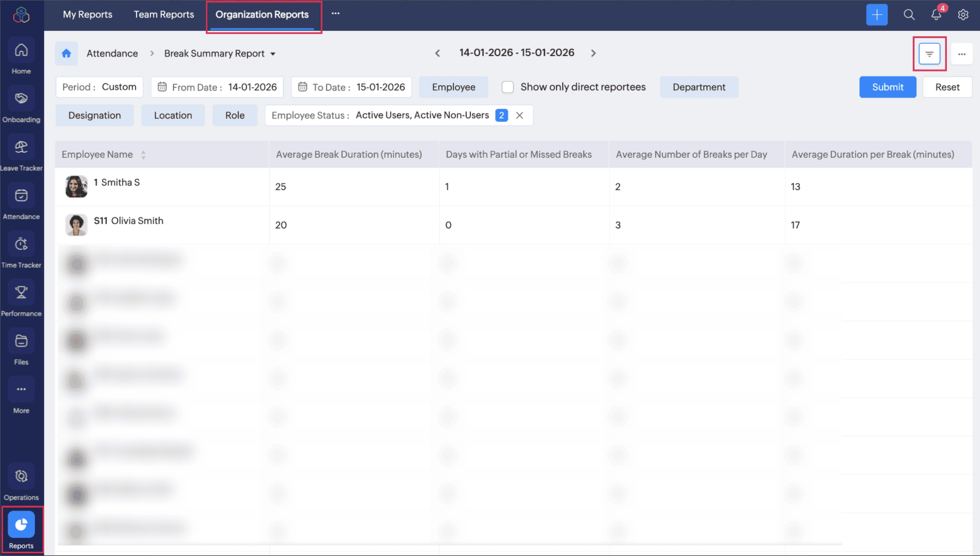The width and height of the screenshot is (980, 556).
Task: Go to Leave Tracker in sidebar
Action: (21, 153)
